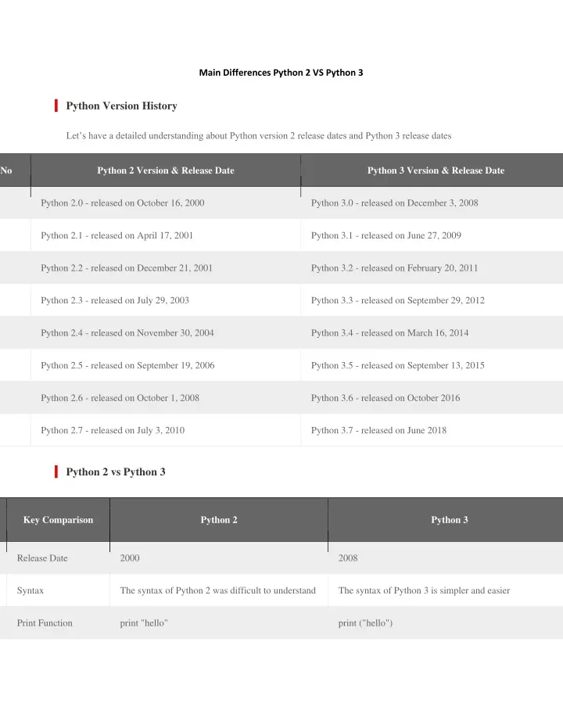Select the Python 3.0 December 3, 2008 cell

[432, 203]
